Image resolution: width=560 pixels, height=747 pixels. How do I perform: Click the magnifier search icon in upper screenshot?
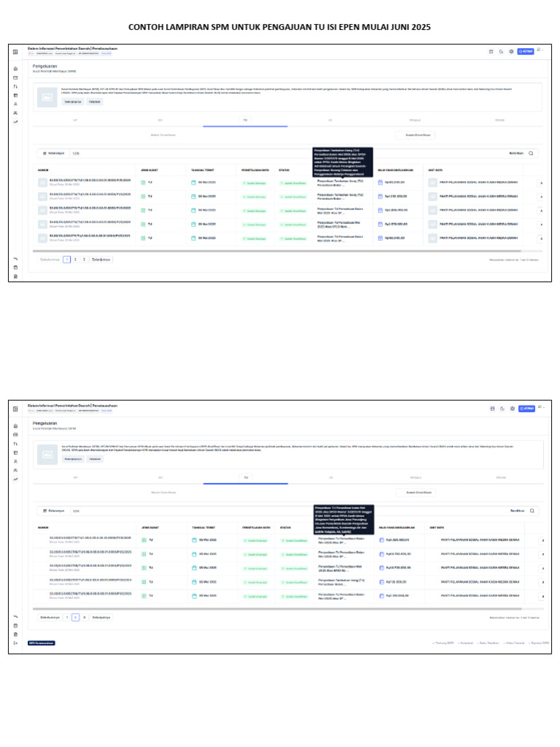click(x=531, y=153)
